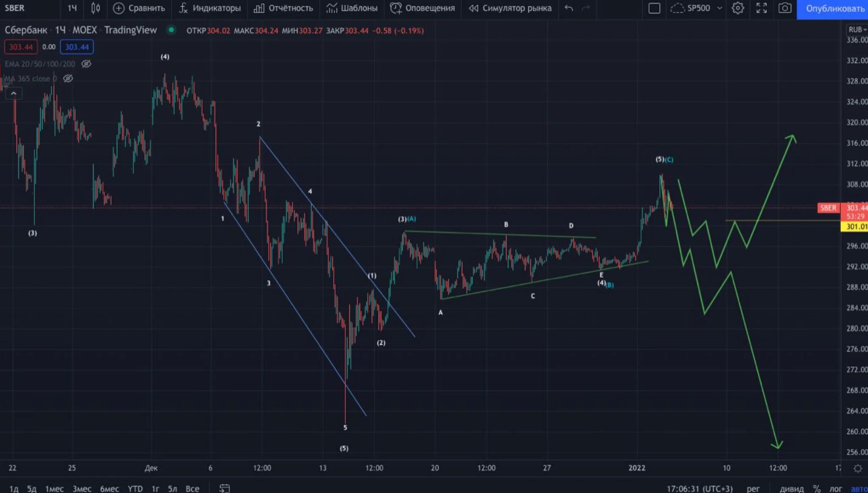Click the Compare plus icon button
This screenshot has height=493, width=868.
119,8
